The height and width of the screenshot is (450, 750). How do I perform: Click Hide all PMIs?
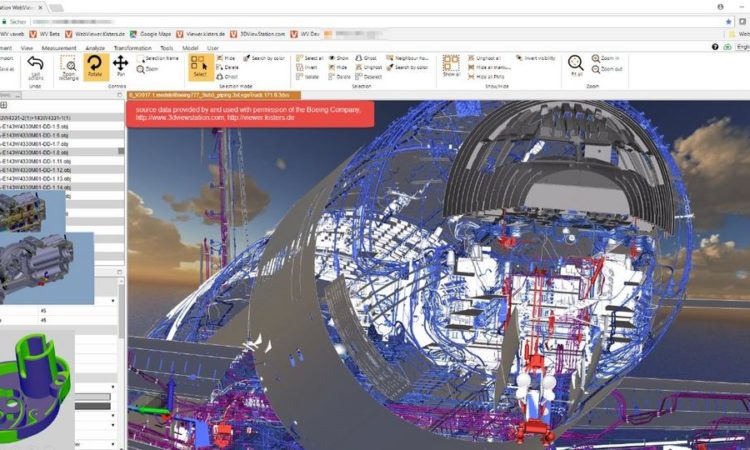486,77
